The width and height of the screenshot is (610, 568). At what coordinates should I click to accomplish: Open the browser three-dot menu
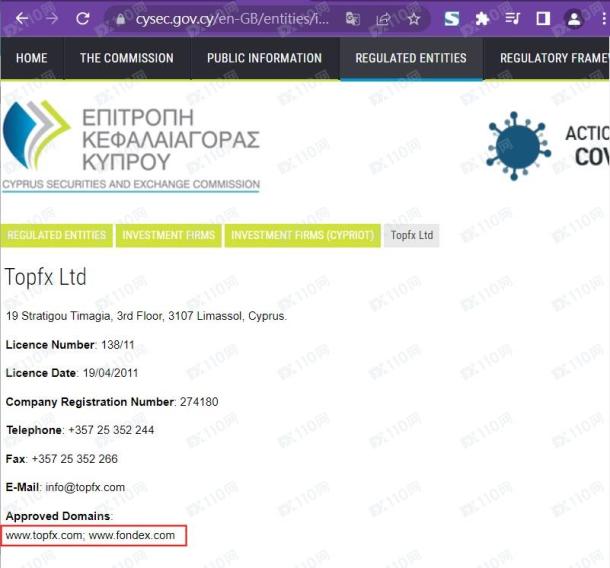click(x=604, y=19)
